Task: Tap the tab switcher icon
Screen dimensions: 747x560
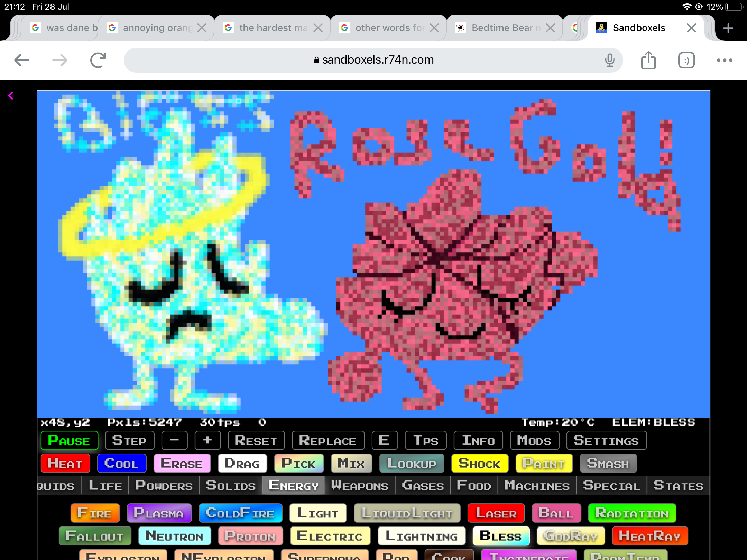Action: point(686,60)
